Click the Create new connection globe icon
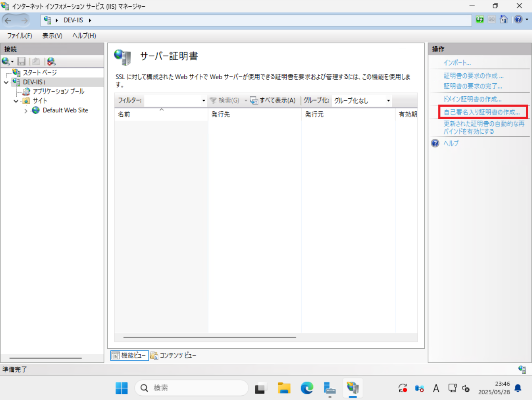 click(x=6, y=62)
